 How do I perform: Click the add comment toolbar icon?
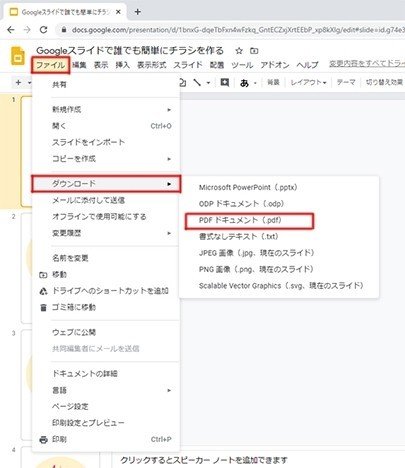[x=225, y=82]
